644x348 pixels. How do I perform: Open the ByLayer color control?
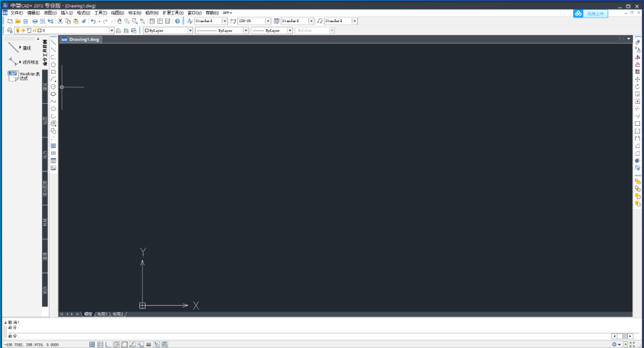tap(168, 30)
